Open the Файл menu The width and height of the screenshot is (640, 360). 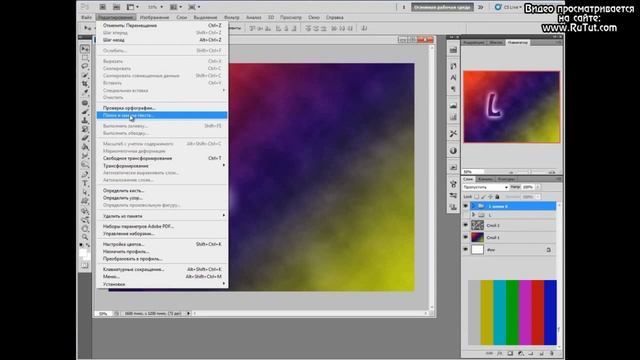point(86,18)
